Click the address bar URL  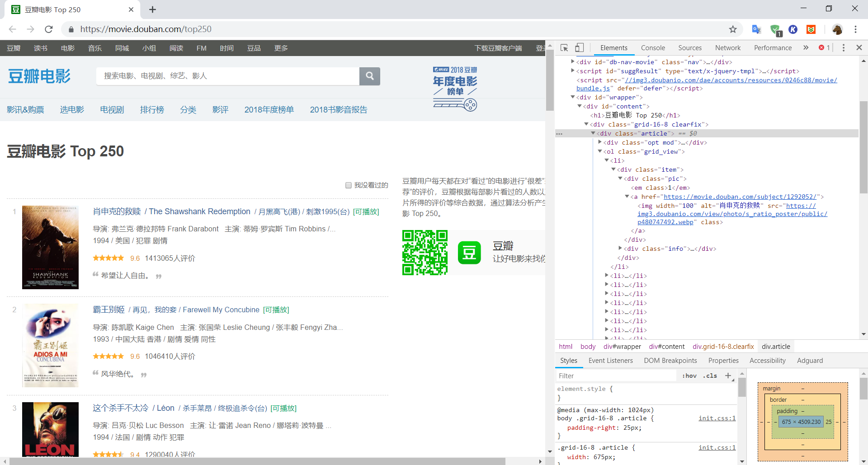pos(146,29)
